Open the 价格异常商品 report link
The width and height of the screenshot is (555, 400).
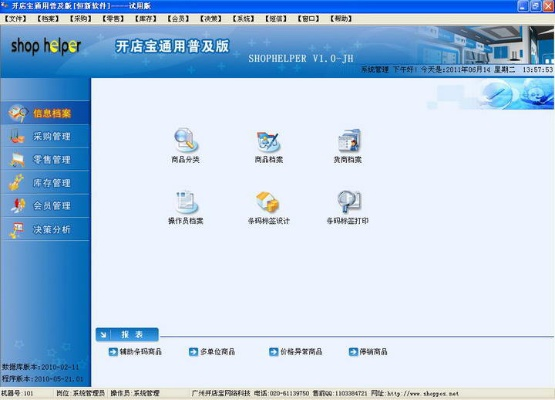pyautogui.click(x=301, y=352)
